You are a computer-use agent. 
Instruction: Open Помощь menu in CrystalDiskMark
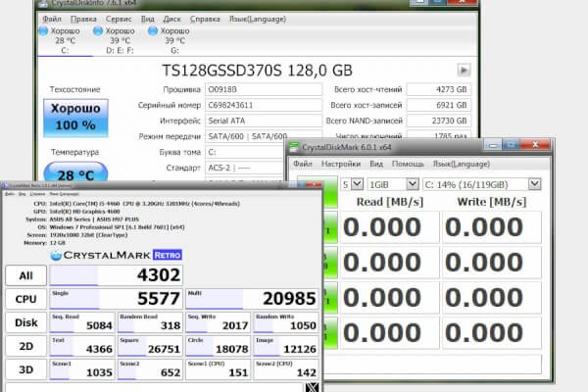pos(408,164)
